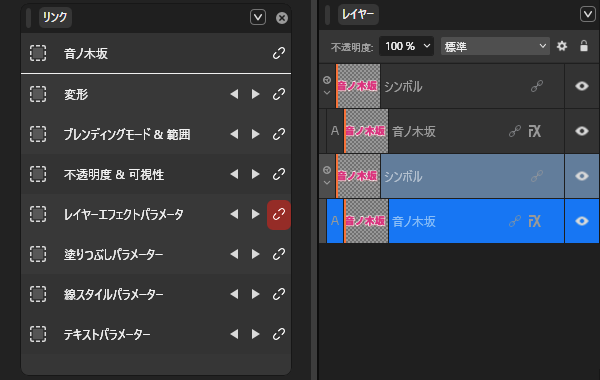Toggle the link icon for ブレンディングモード & 範囲
Viewport: 600px width, 380px height.
click(x=279, y=134)
